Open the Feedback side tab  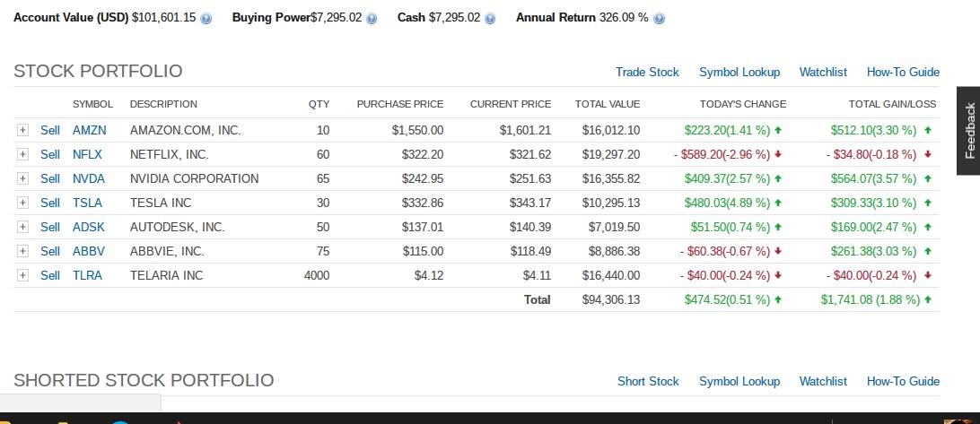tap(968, 131)
